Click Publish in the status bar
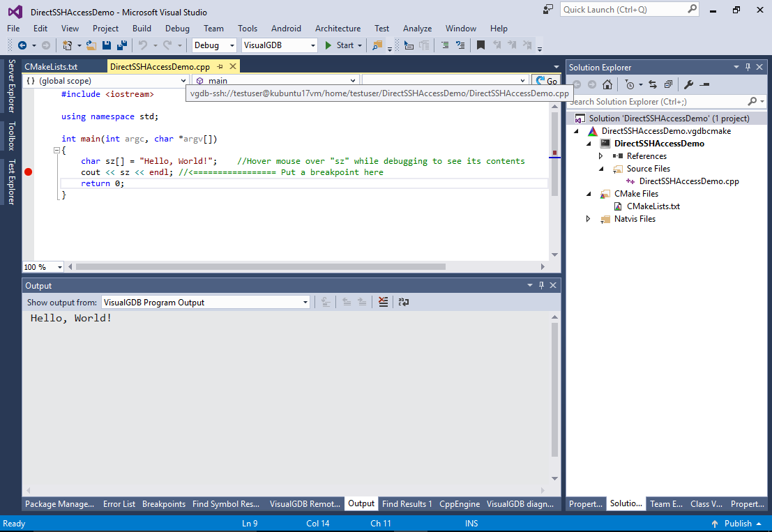Viewport: 772px width, 532px height. pos(738,524)
